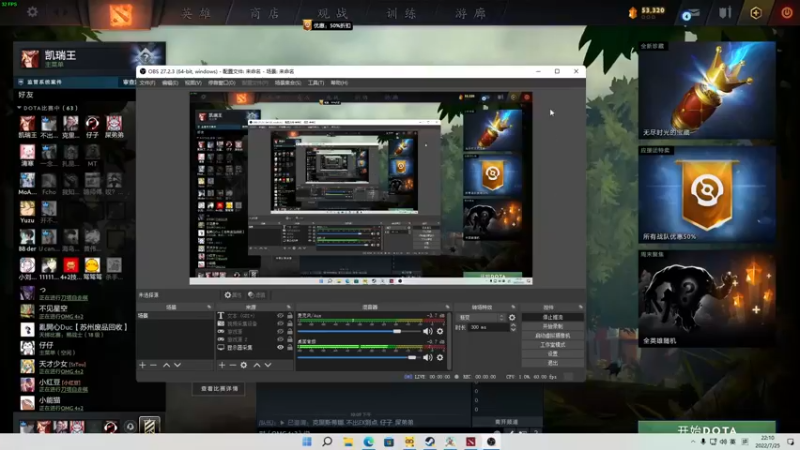Open Microsoft Edge from taskbar

(x=368, y=441)
